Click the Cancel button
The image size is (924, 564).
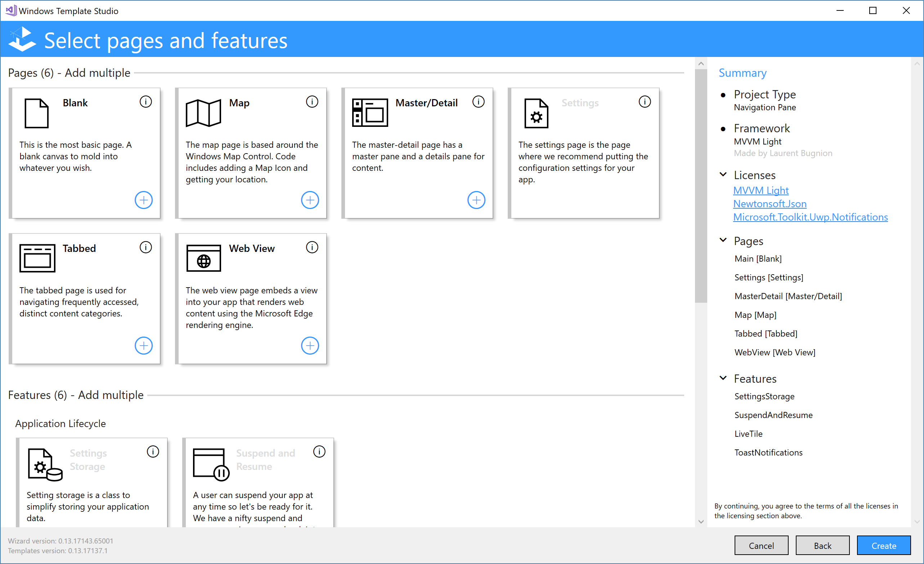pos(761,546)
